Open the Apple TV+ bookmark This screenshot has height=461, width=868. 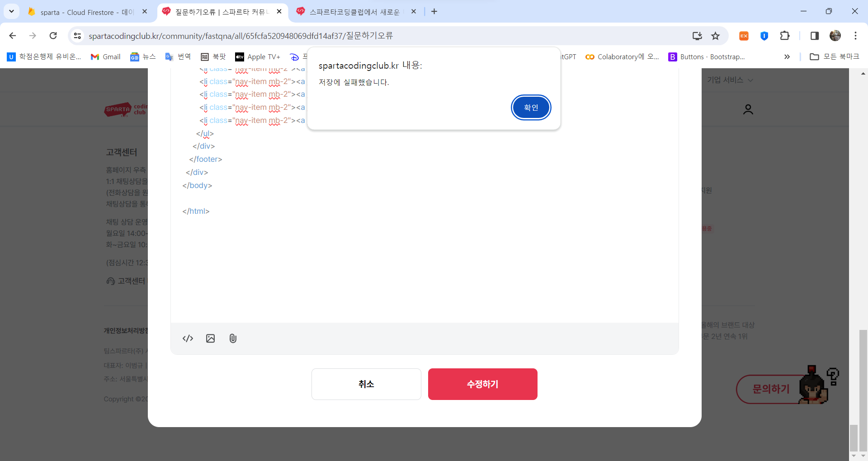pyautogui.click(x=258, y=56)
